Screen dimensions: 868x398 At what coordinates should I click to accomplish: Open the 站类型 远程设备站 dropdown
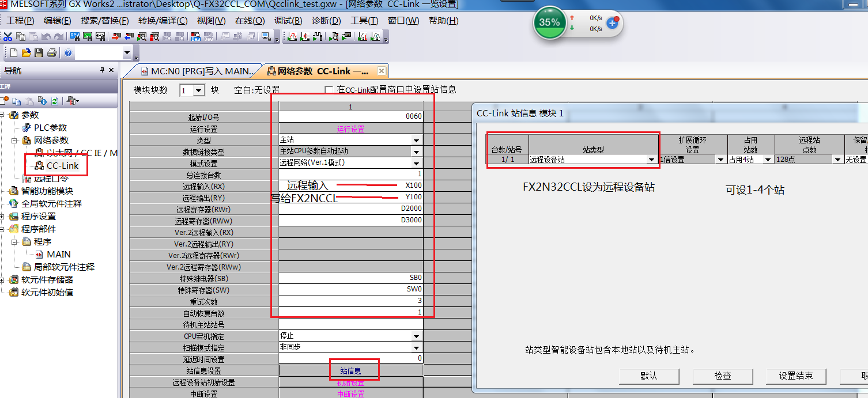point(651,160)
